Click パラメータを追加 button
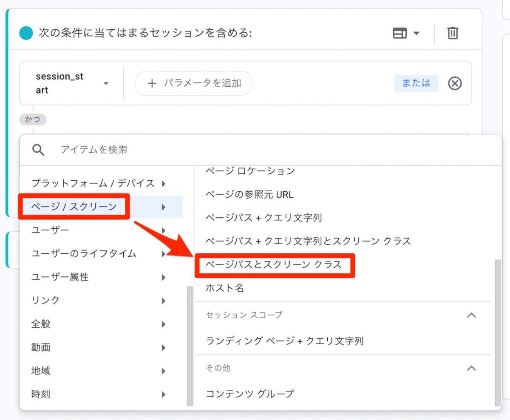 tap(193, 83)
